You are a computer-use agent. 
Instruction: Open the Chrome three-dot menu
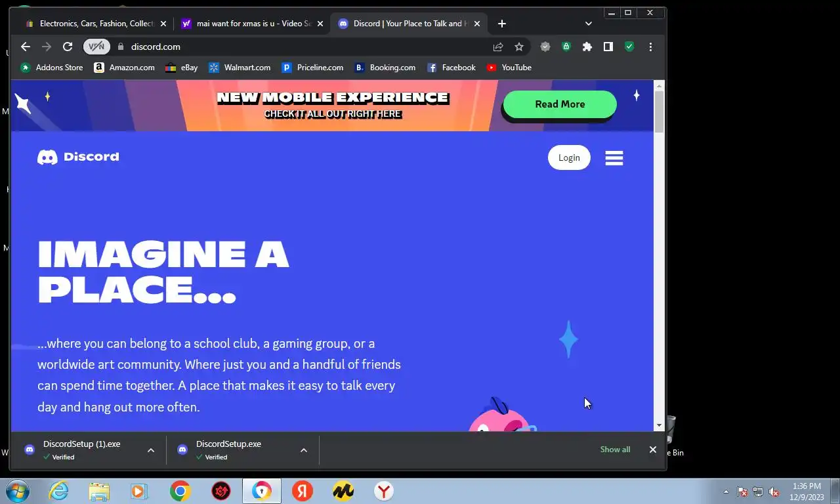[x=650, y=47]
